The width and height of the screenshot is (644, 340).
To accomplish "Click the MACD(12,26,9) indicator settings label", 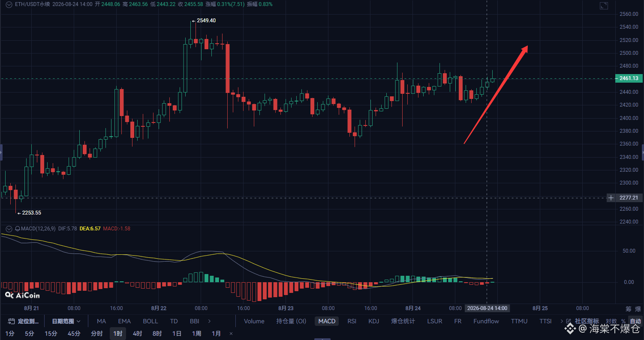I will 39,229.
